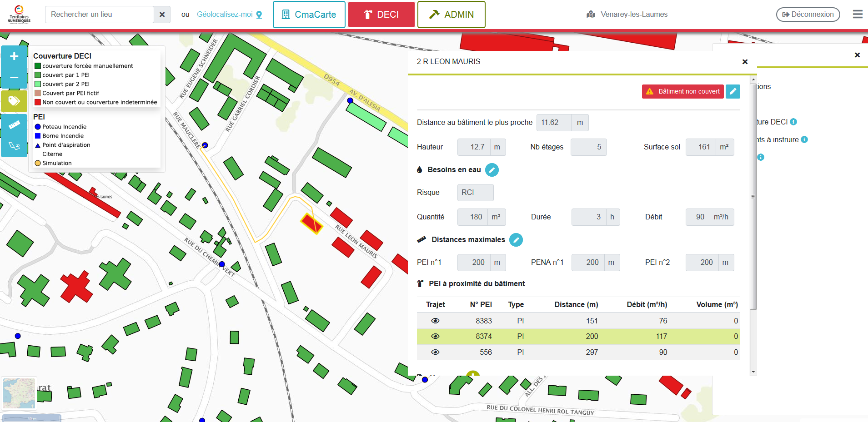Screen dimensions: 868x422
Task: Zoom in on the map
Action: pyautogui.click(x=14, y=56)
